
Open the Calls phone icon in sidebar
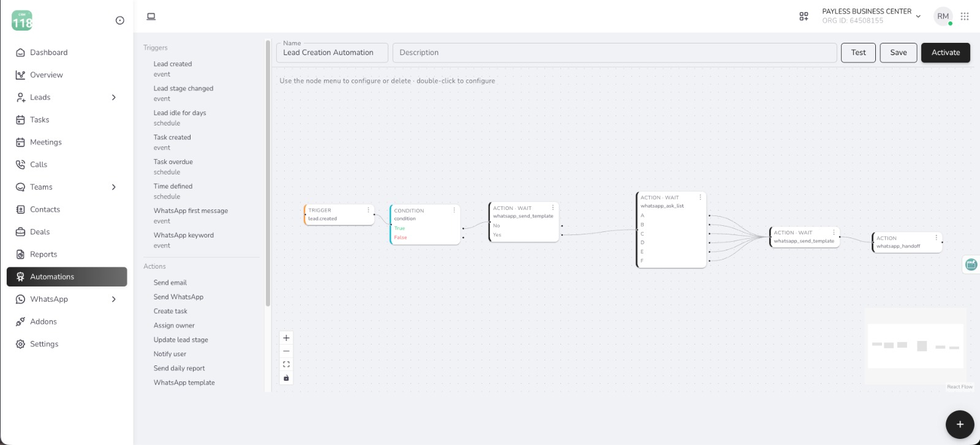(x=20, y=165)
